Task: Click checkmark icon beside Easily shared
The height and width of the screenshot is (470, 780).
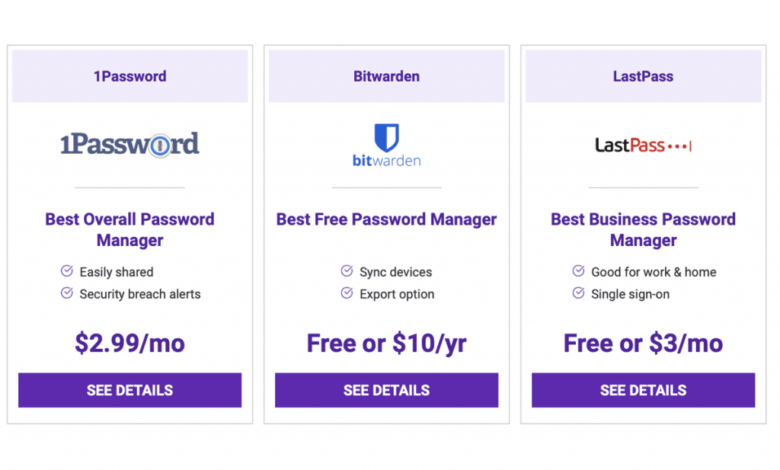Action: (67, 271)
